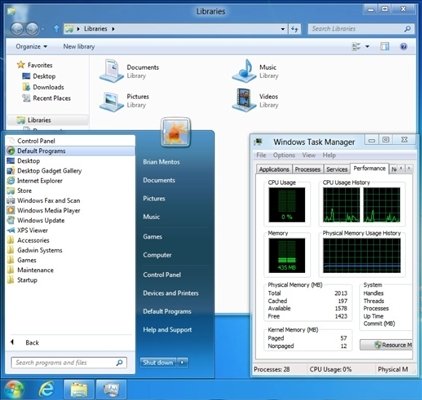This screenshot has height=400, width=422.
Task: Open Default Programs in programs list
Action: click(x=70, y=151)
